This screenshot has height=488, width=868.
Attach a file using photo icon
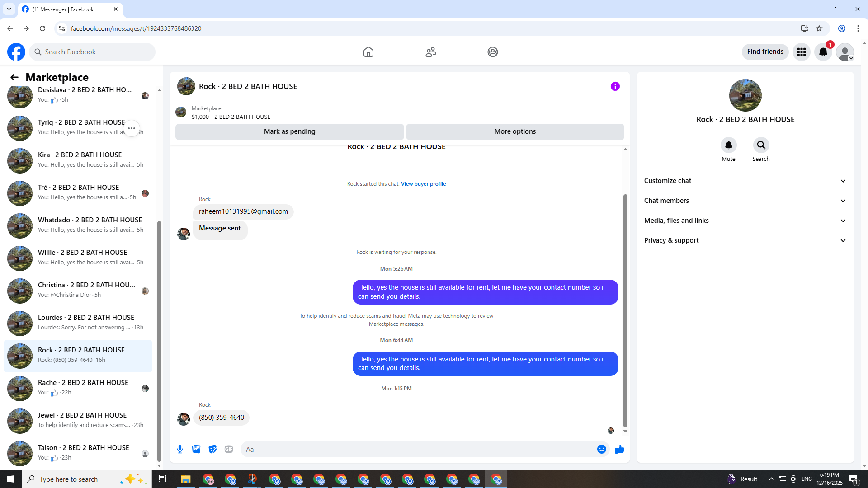coord(196,449)
